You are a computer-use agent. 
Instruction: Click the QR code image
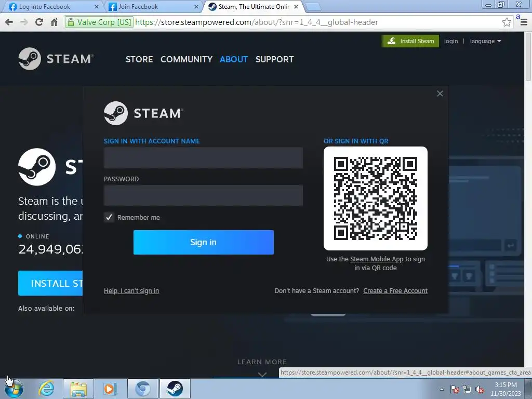(375, 198)
